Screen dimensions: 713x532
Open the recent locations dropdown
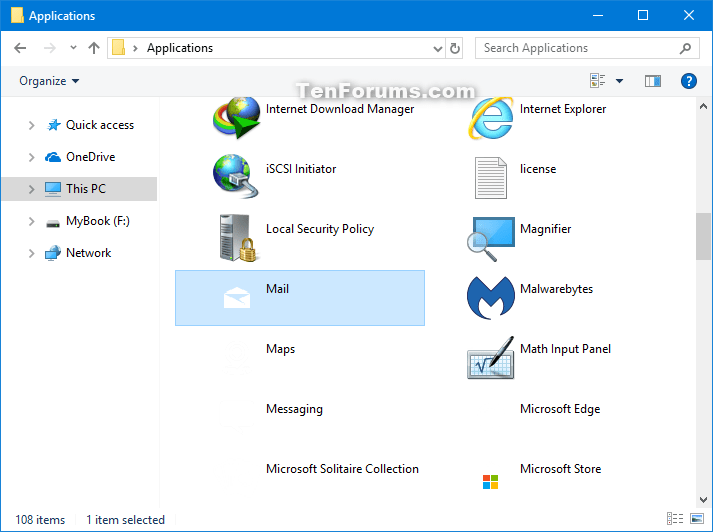click(73, 47)
